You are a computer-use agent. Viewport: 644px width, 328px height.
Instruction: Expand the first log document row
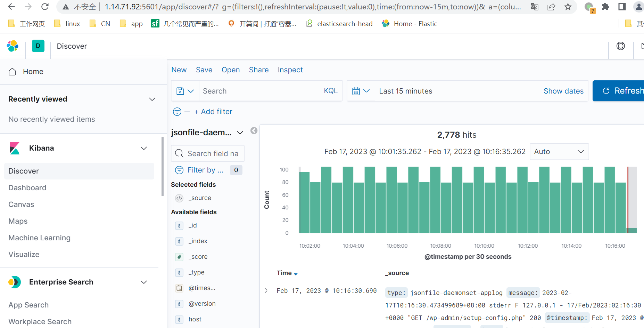[266, 291]
